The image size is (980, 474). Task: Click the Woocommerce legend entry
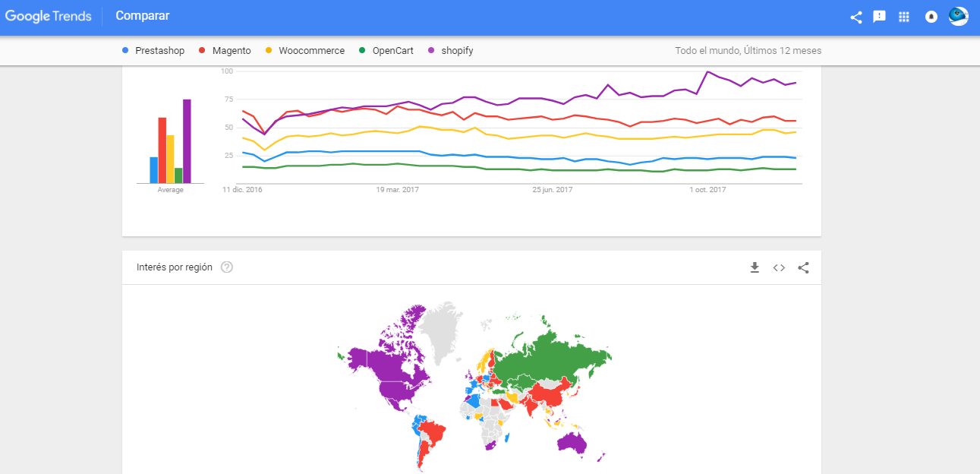tap(311, 51)
